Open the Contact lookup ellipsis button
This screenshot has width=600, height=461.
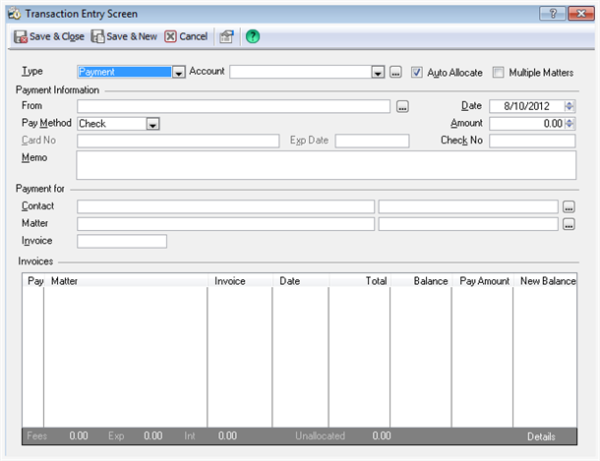pyautogui.click(x=569, y=207)
